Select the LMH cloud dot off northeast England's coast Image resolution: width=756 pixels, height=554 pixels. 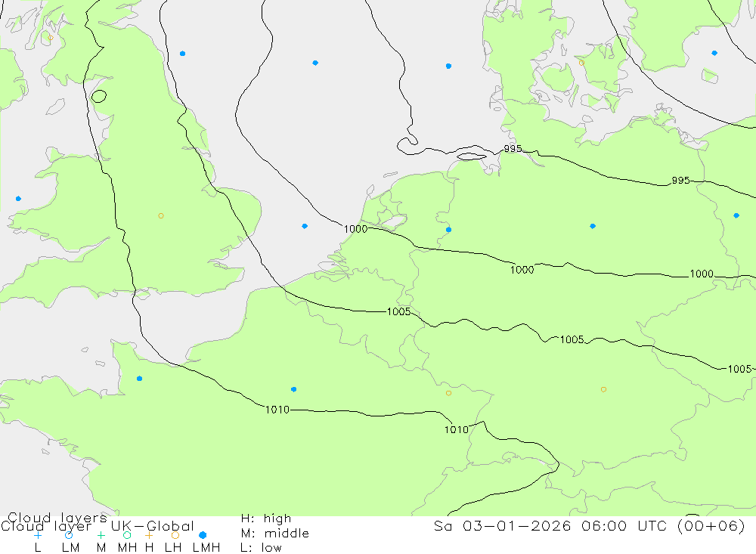pos(183,54)
